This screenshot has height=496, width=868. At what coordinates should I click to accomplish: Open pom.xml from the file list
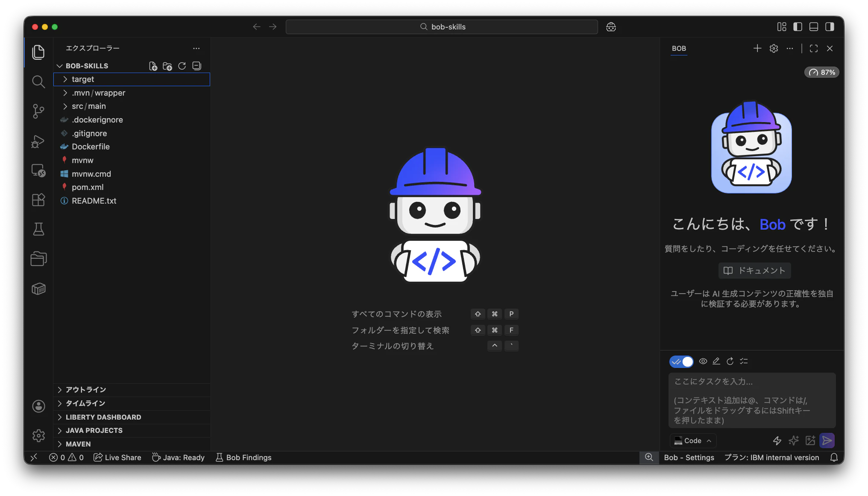(x=88, y=187)
